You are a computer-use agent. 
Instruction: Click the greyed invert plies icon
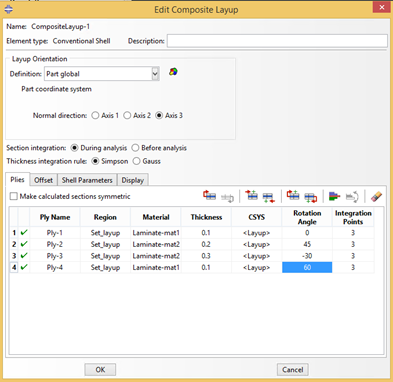click(x=352, y=197)
